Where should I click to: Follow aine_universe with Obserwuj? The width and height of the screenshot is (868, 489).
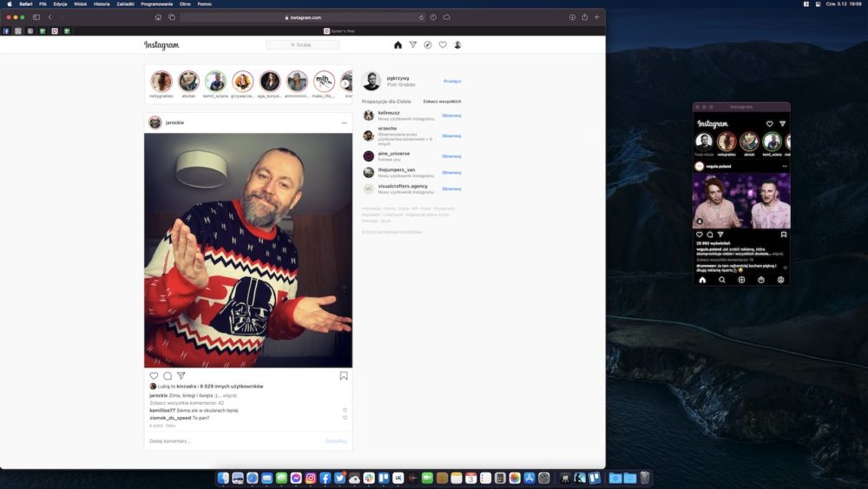451,156
